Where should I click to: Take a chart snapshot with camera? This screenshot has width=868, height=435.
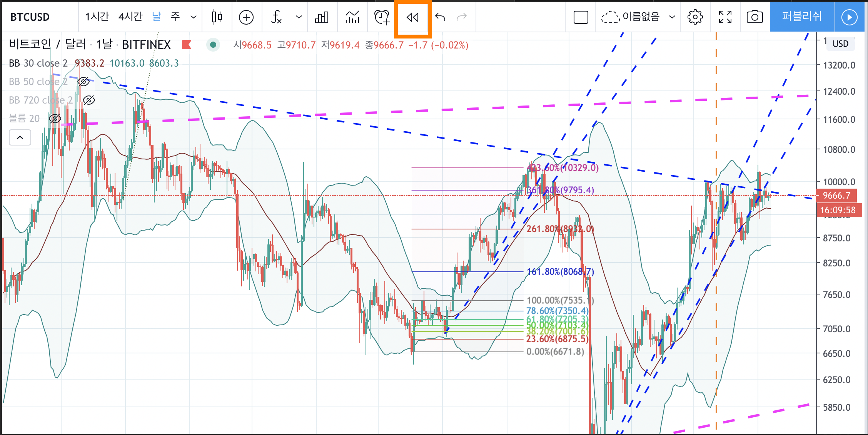point(754,17)
